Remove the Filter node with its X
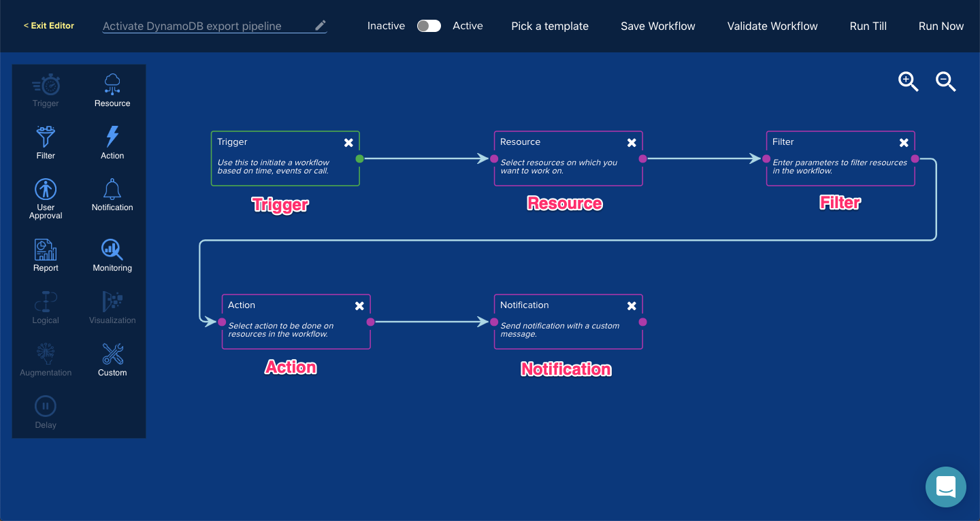This screenshot has width=980, height=521. click(904, 142)
